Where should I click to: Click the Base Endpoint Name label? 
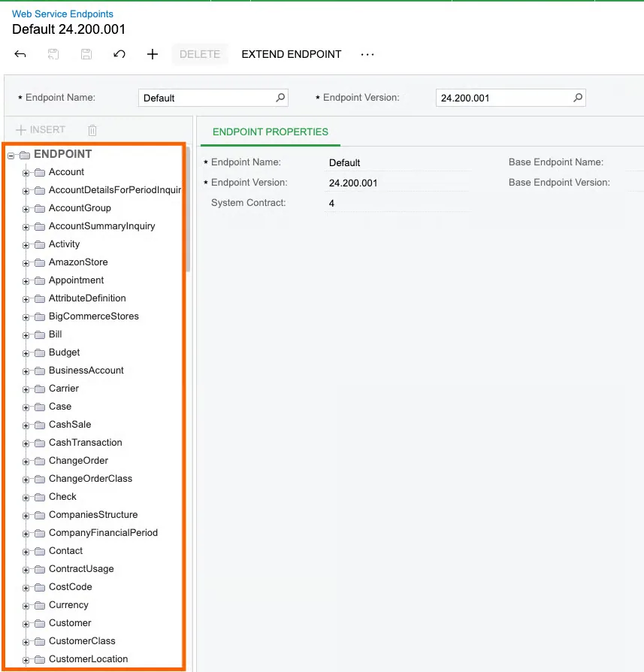[556, 162]
